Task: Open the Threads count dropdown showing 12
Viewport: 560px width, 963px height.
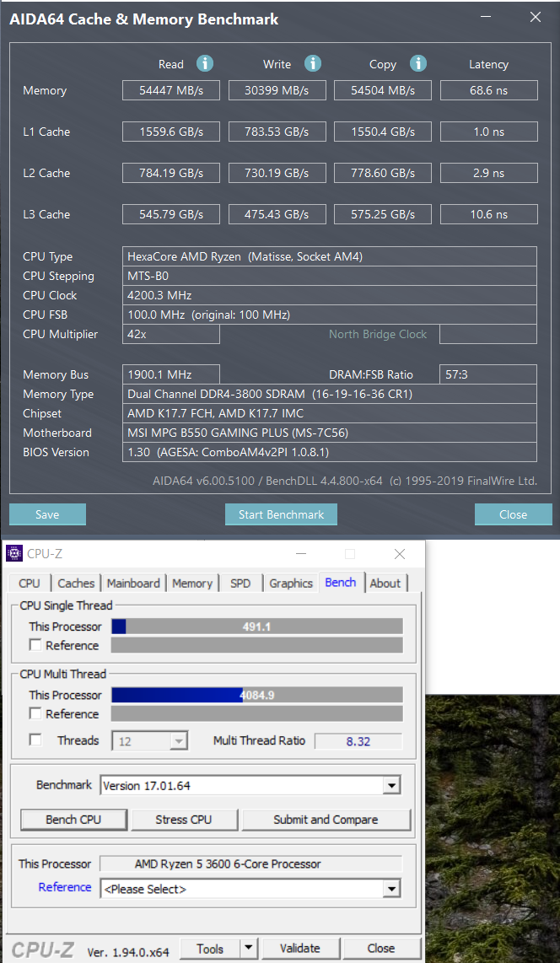Action: (x=150, y=740)
